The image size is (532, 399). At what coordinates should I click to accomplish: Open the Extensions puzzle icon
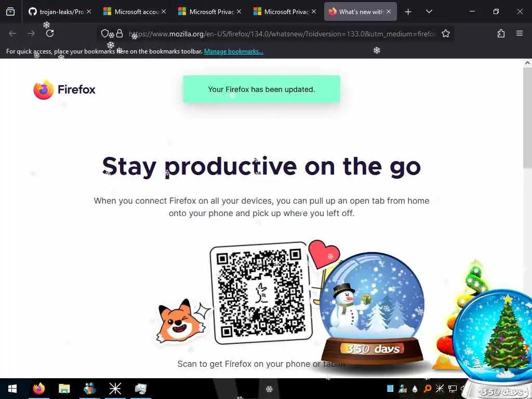501,33
